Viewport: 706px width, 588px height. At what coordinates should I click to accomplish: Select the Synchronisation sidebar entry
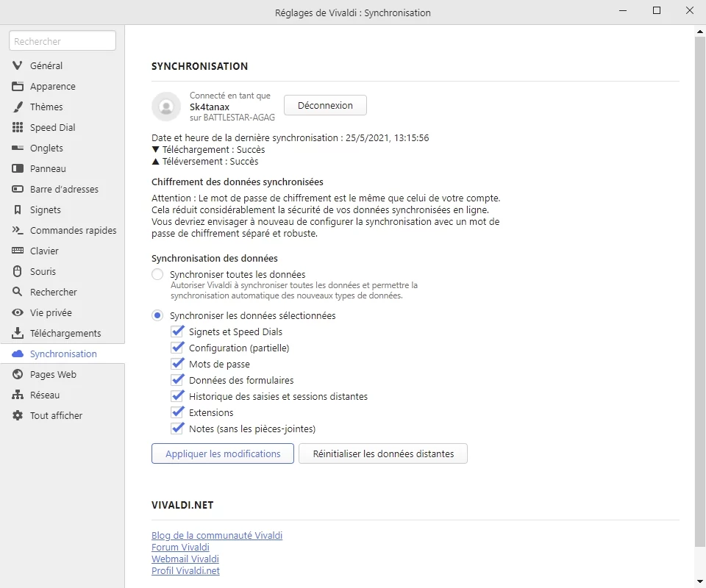pyautogui.click(x=62, y=354)
